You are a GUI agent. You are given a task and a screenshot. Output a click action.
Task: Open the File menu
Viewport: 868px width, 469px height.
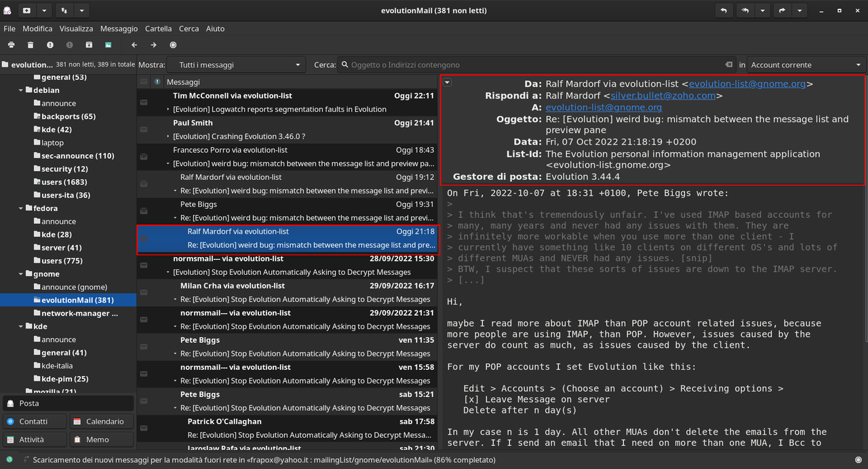(9, 29)
